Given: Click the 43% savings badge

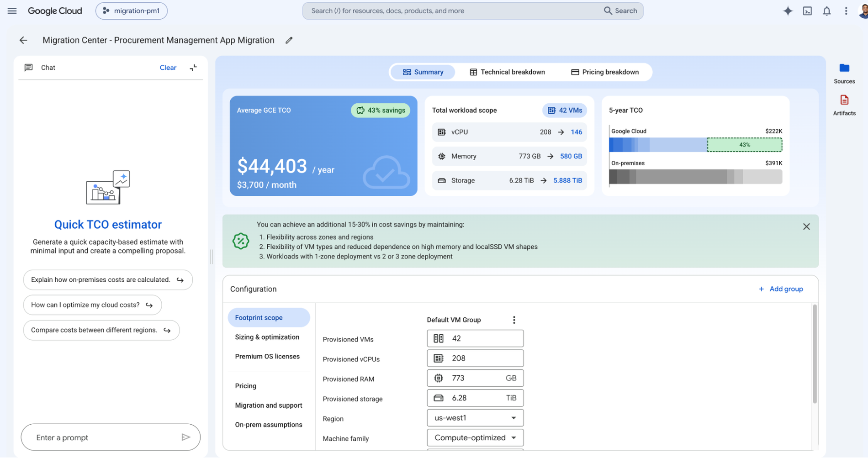Looking at the screenshot, I should pos(381,111).
